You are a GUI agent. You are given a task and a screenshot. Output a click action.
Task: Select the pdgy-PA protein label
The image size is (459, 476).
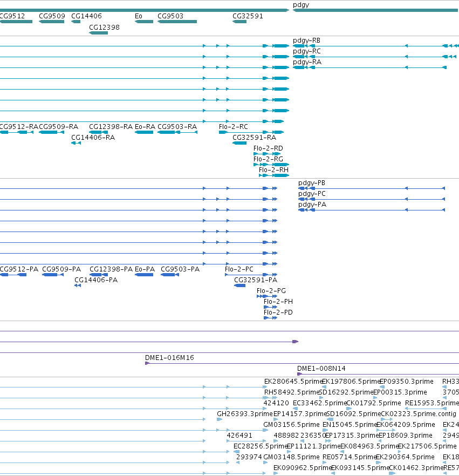point(312,205)
